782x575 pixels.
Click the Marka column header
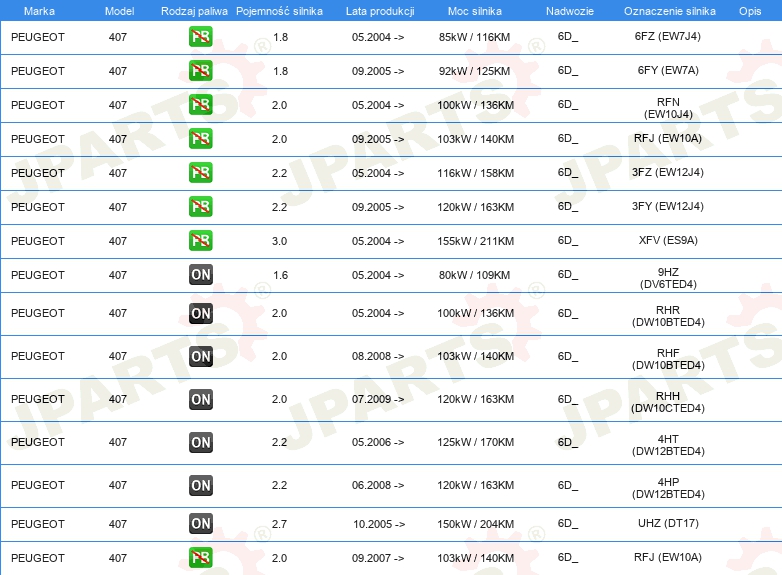[x=39, y=11]
